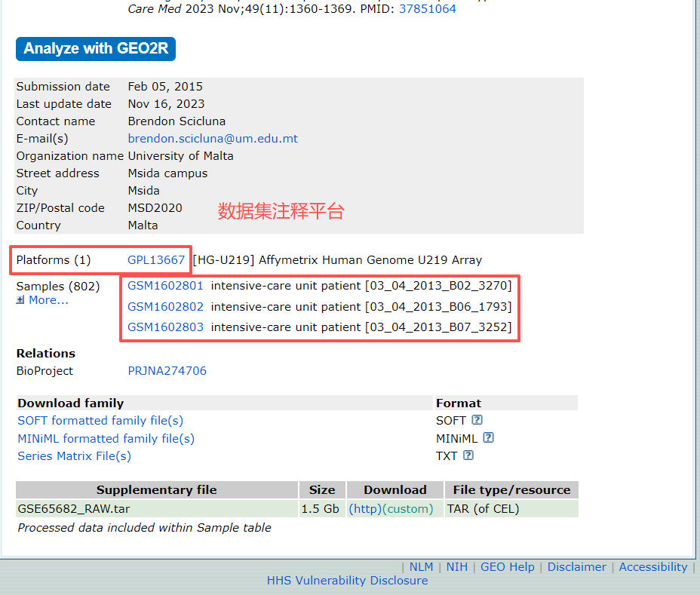Open PMID 37851064 link
This screenshot has height=595, width=700.
pyautogui.click(x=427, y=9)
